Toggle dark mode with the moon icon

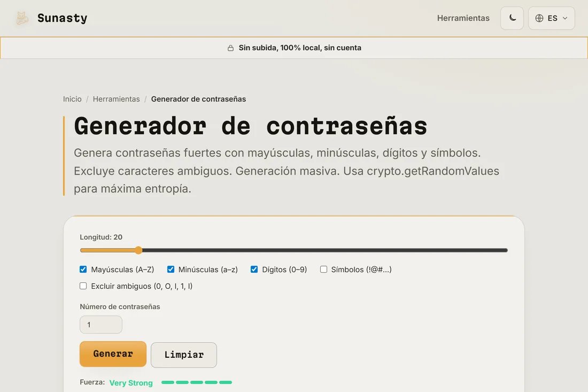click(x=512, y=18)
